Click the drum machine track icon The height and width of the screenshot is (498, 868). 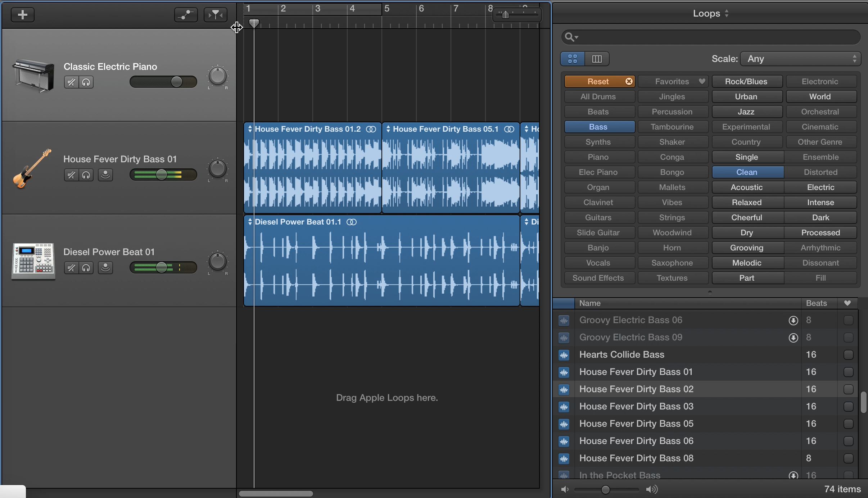pos(33,261)
